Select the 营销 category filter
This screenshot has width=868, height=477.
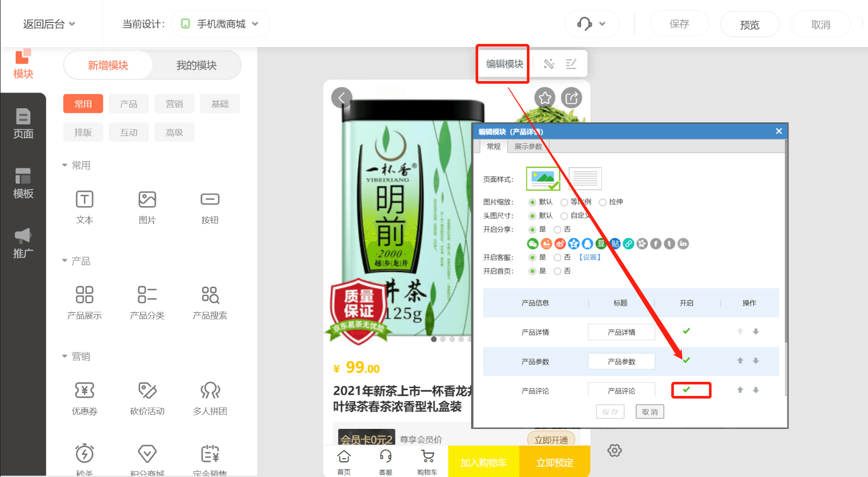coord(174,104)
